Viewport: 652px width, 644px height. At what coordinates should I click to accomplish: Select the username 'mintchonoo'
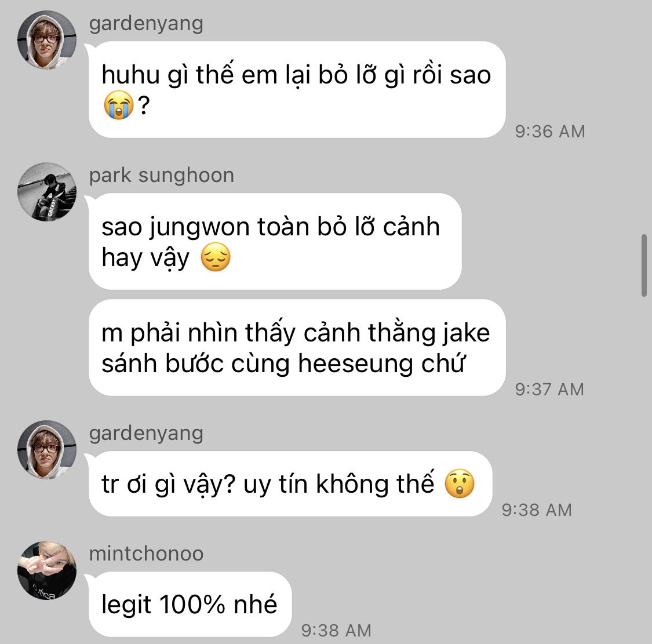[x=147, y=554]
